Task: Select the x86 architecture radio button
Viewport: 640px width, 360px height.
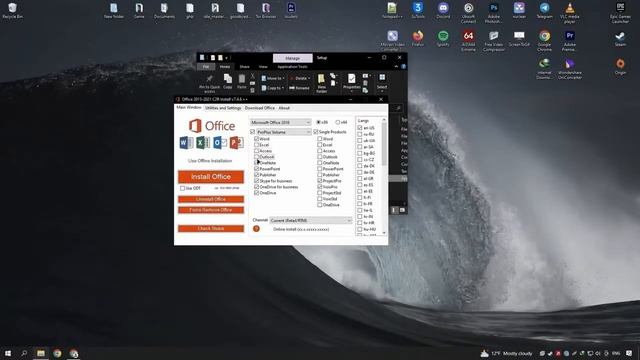Action: [319, 122]
